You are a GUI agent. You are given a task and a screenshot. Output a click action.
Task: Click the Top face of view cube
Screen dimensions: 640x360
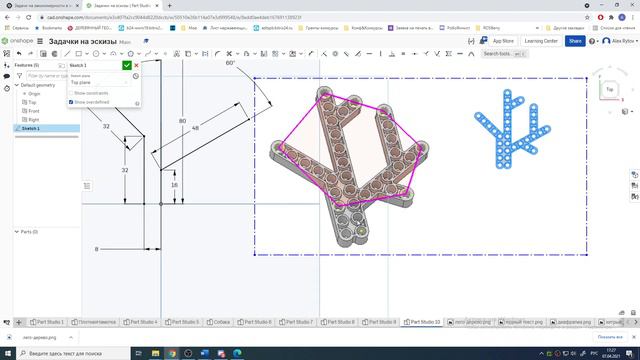[x=610, y=89]
